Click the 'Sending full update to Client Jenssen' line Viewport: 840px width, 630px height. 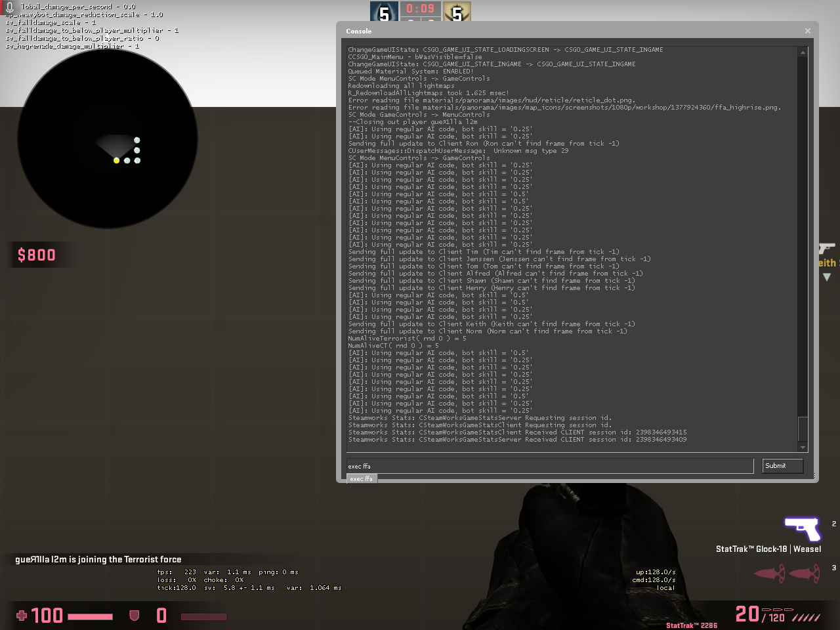pos(499,259)
